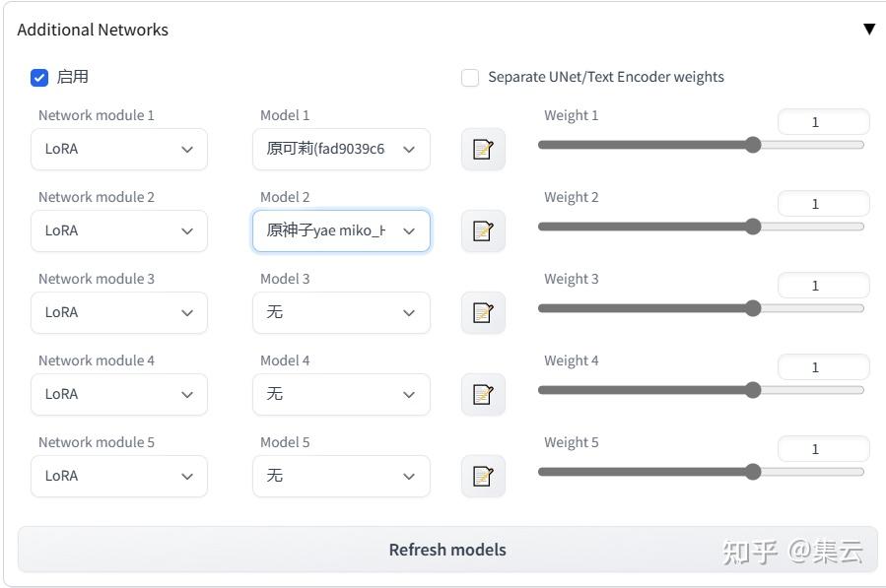Open the Model 2 yae miko dropdown
886x588 pixels.
(341, 231)
